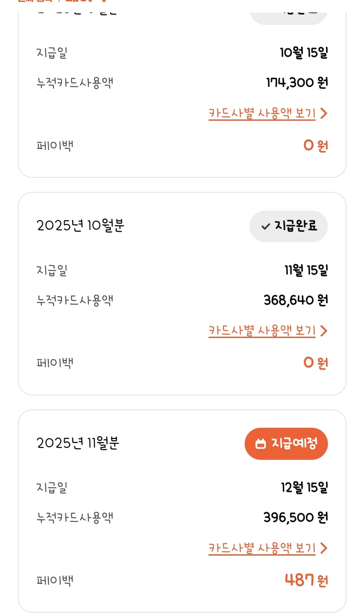Expand card usage arrow in 2025년 10월분 card

[x=324, y=331]
